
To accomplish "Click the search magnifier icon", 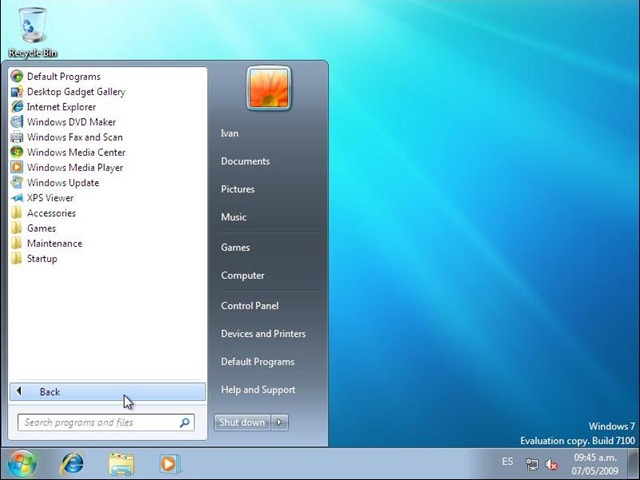I will point(184,422).
